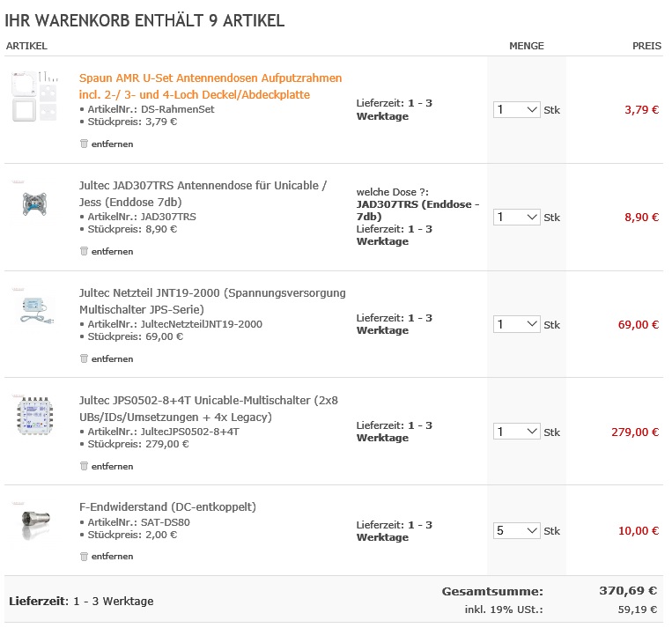Image resolution: width=672 pixels, height=628 pixels.
Task: Click JPS0502 multiswitch product thumbnail
Action: tap(34, 415)
